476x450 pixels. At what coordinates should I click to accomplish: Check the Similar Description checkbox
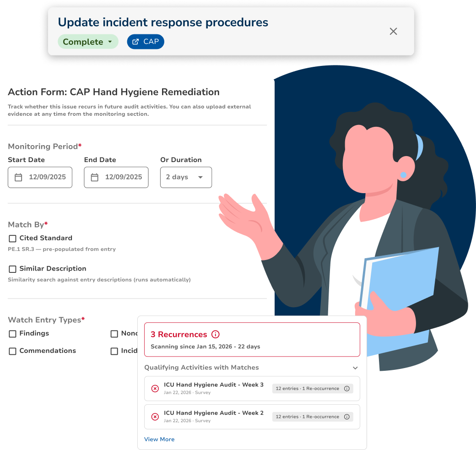pos(12,269)
